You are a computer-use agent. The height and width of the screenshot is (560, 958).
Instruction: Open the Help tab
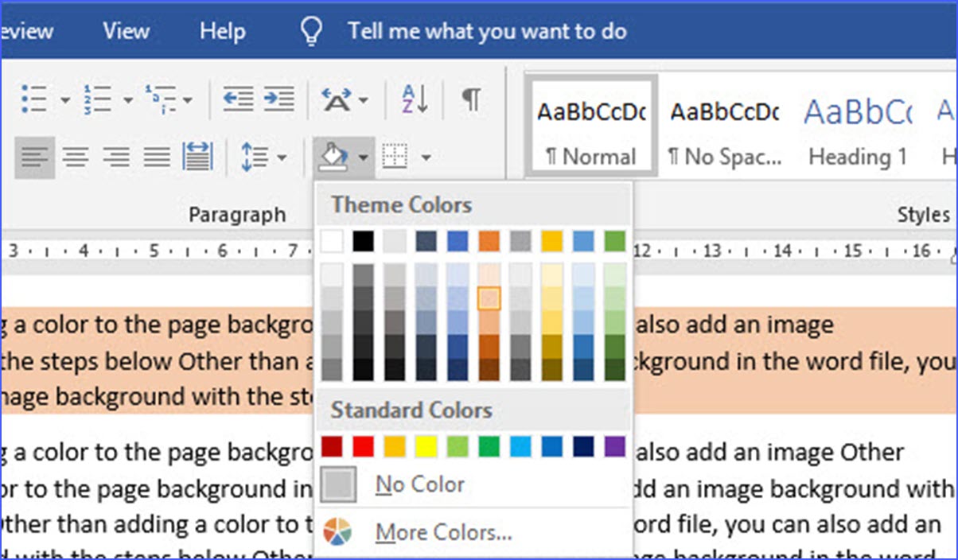222,31
